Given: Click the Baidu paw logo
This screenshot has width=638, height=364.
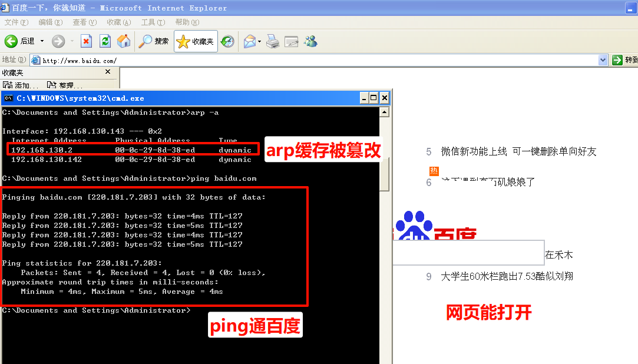Looking at the screenshot, I should pos(414,226).
